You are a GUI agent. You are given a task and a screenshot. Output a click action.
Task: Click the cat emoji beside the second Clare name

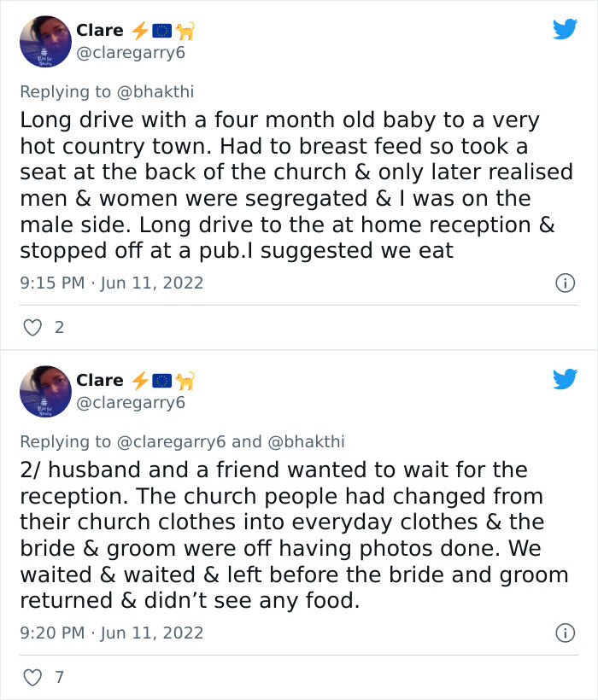point(185,380)
